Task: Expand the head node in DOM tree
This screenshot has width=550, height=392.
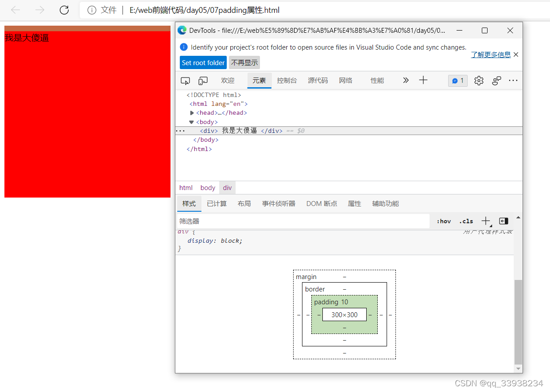Action: point(192,113)
